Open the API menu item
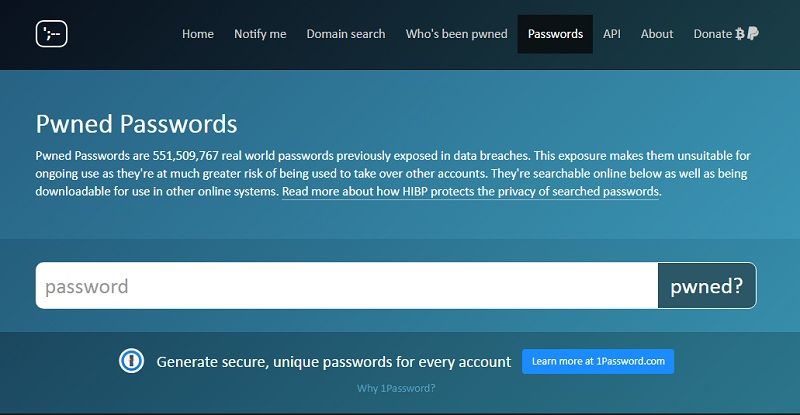Screen dimensions: 800x415 click(612, 34)
